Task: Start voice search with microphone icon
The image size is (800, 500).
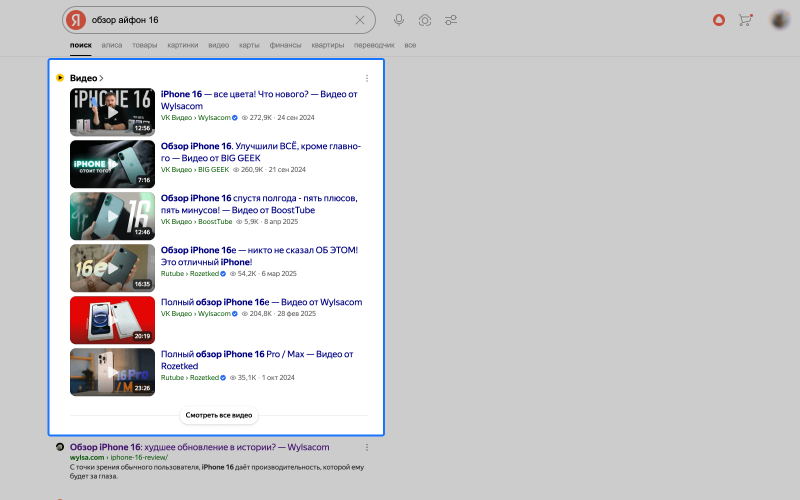Action: tap(399, 20)
